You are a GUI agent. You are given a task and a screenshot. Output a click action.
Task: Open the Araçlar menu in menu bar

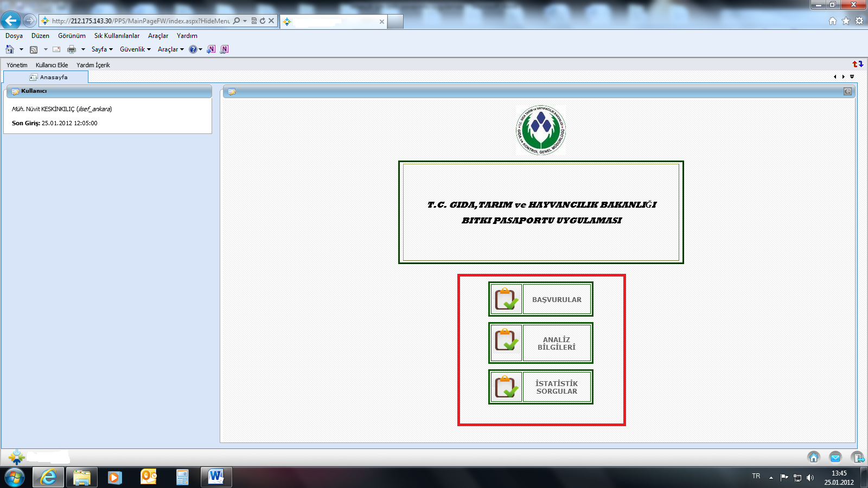(158, 36)
